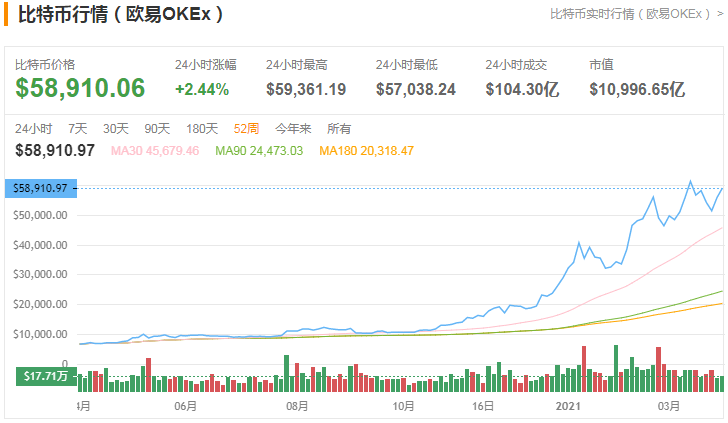Toggle the MA30 legend line

click(155, 150)
